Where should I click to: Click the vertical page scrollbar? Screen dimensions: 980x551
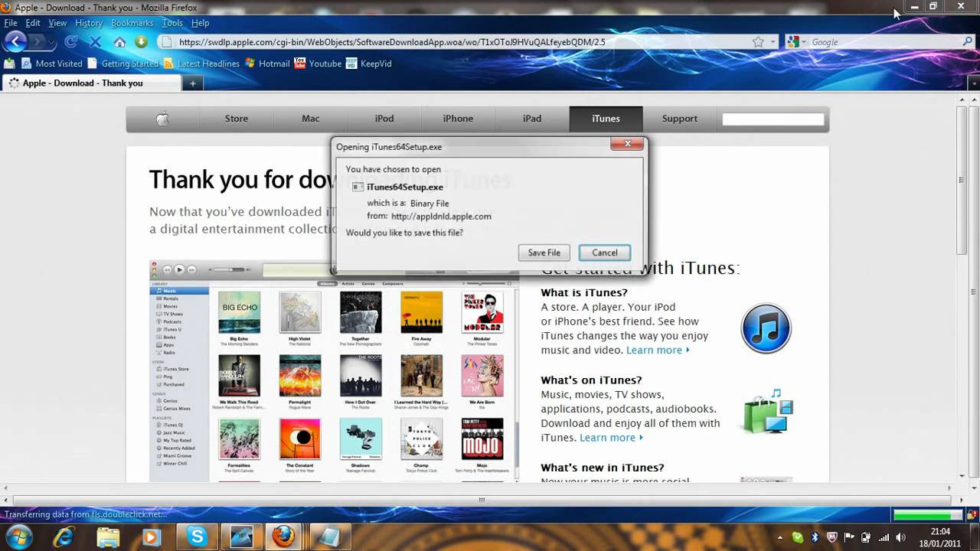tap(962, 181)
